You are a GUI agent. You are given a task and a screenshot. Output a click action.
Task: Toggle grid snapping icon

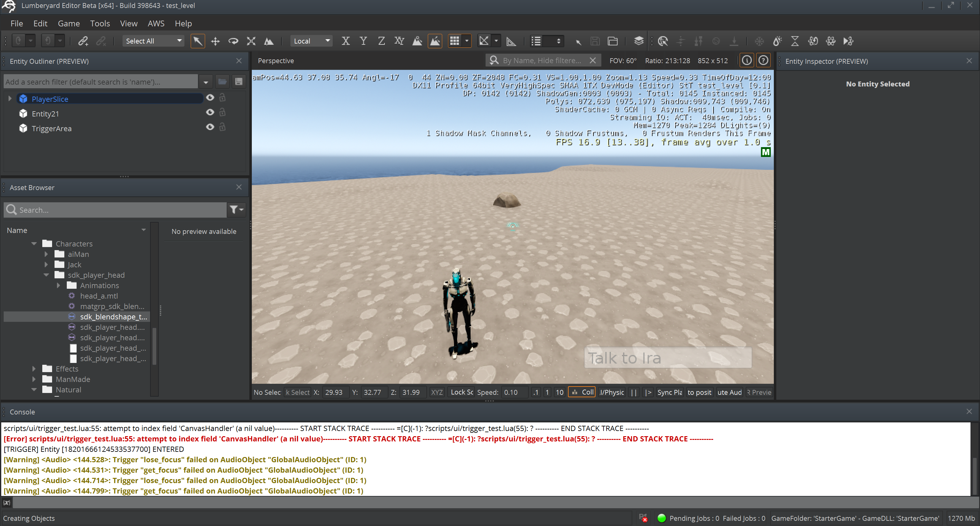[x=455, y=41]
